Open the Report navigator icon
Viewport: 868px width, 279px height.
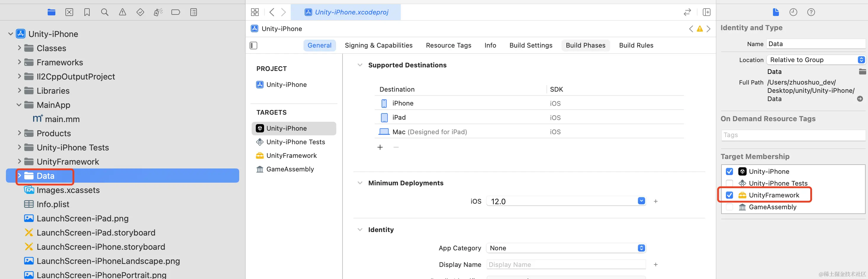point(193,12)
